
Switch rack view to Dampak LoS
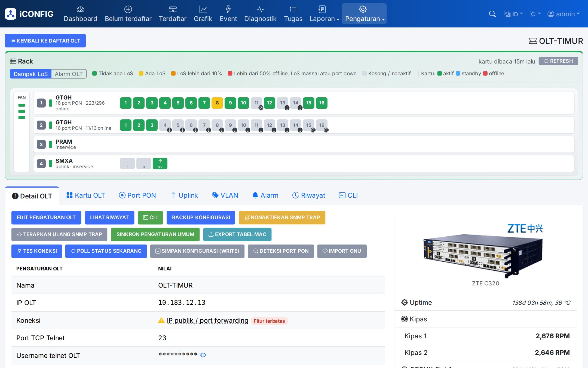[x=30, y=74]
